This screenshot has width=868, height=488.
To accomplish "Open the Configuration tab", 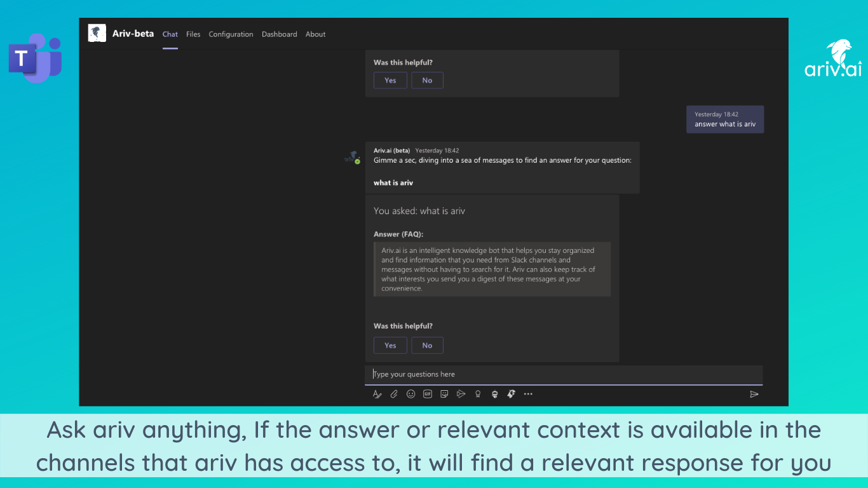I will click(231, 34).
